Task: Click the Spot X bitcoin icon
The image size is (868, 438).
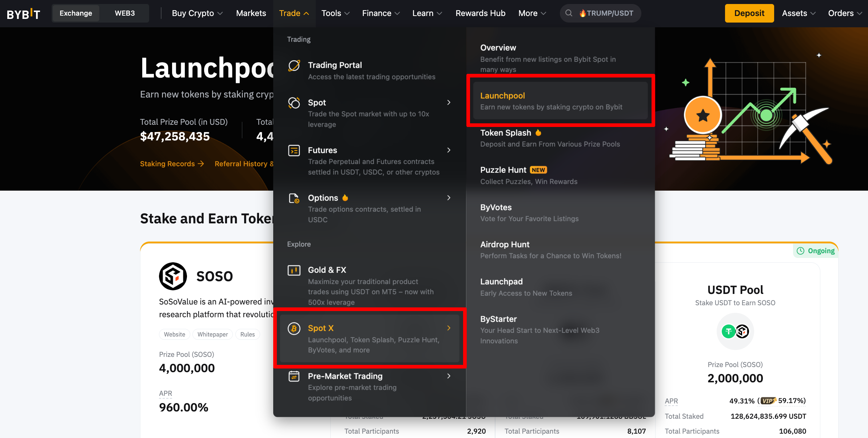Action: (294, 328)
